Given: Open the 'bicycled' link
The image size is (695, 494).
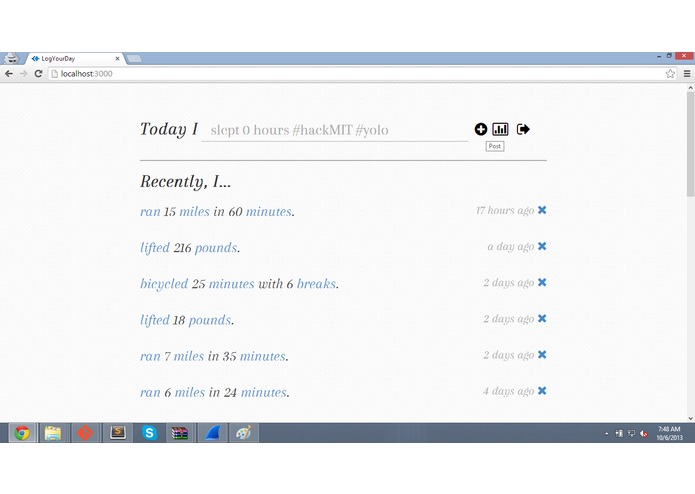Looking at the screenshot, I should 164,284.
